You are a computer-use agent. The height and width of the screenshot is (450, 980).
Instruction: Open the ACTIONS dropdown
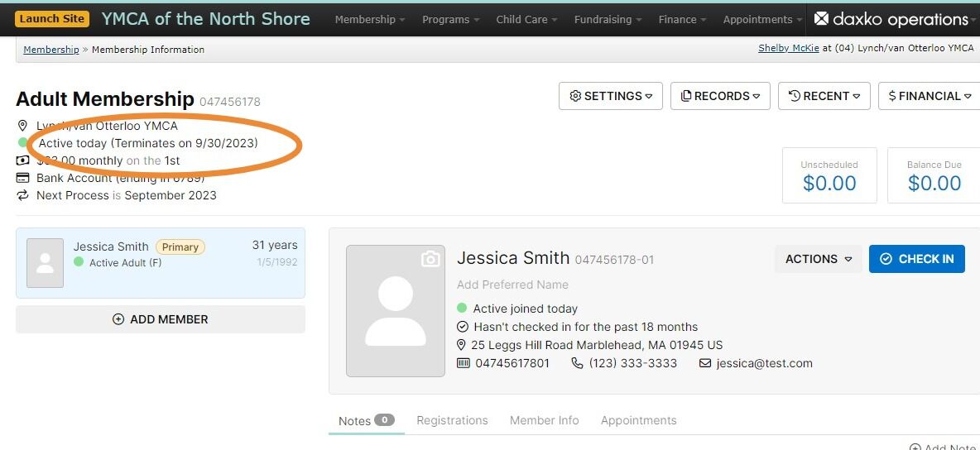click(x=819, y=259)
